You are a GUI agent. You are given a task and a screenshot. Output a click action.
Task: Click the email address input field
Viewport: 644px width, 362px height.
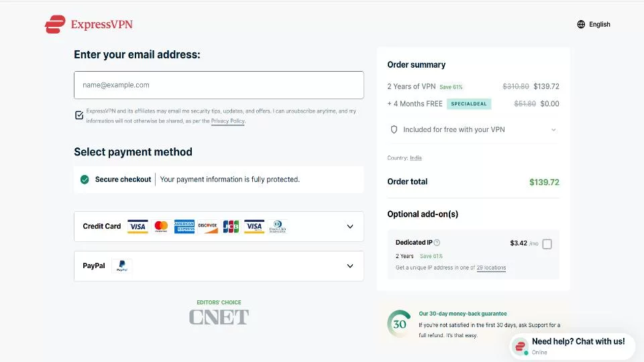[x=219, y=85]
